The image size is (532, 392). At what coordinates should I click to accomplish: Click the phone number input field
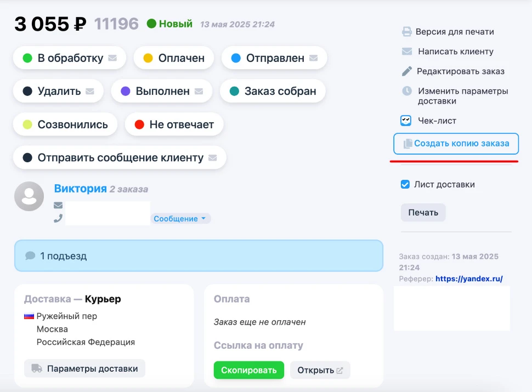(107, 214)
